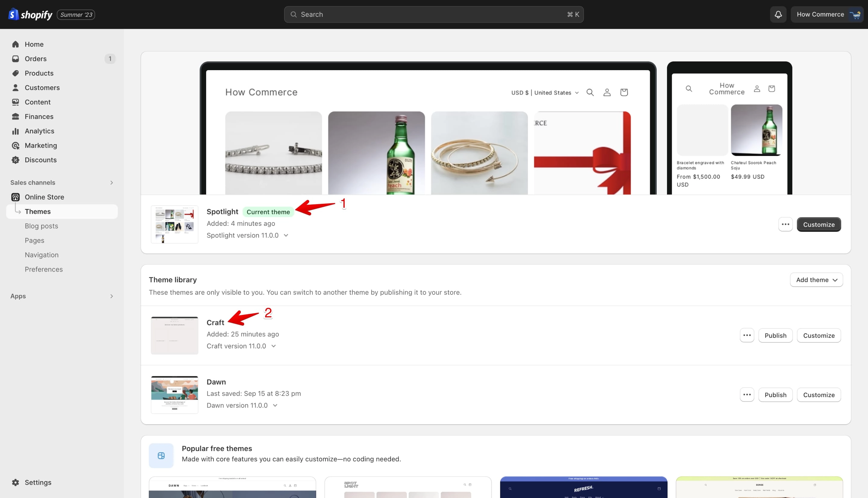The width and height of the screenshot is (868, 498).
Task: Open Preferences in sidebar
Action: coord(43,269)
